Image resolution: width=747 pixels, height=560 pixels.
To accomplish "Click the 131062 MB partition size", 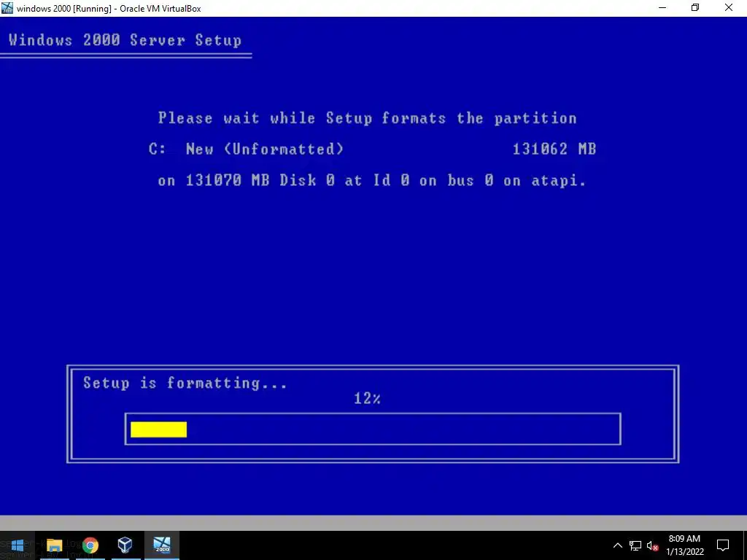I will [554, 149].
